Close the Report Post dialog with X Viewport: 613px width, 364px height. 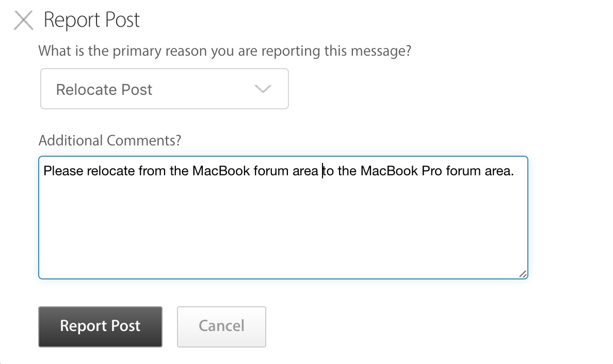[x=23, y=21]
